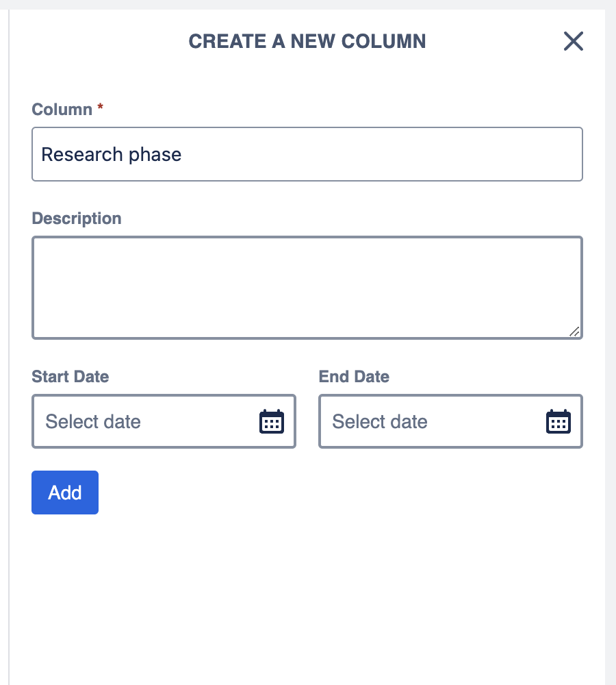The width and height of the screenshot is (616, 685).
Task: Click the Description box resize handle
Action: pyautogui.click(x=574, y=332)
